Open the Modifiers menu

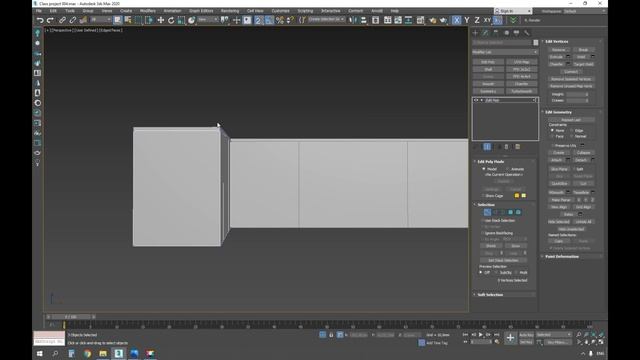pos(148,11)
